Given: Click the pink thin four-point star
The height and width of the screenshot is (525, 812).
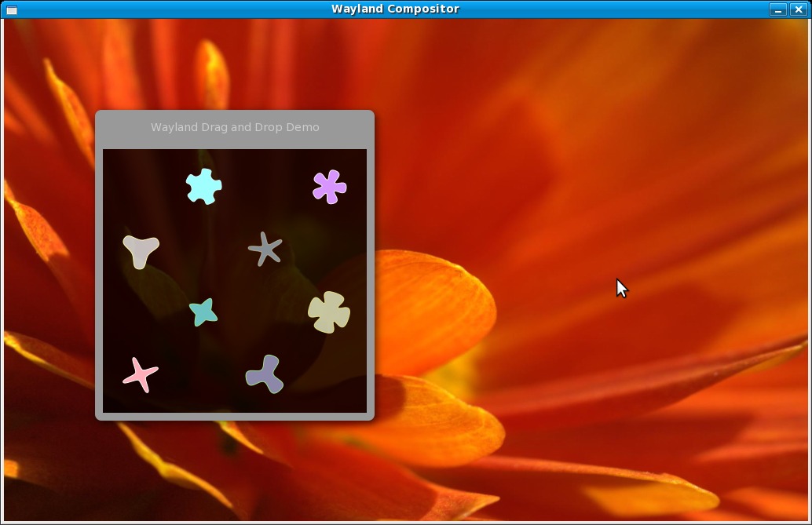Looking at the screenshot, I should point(141,375).
